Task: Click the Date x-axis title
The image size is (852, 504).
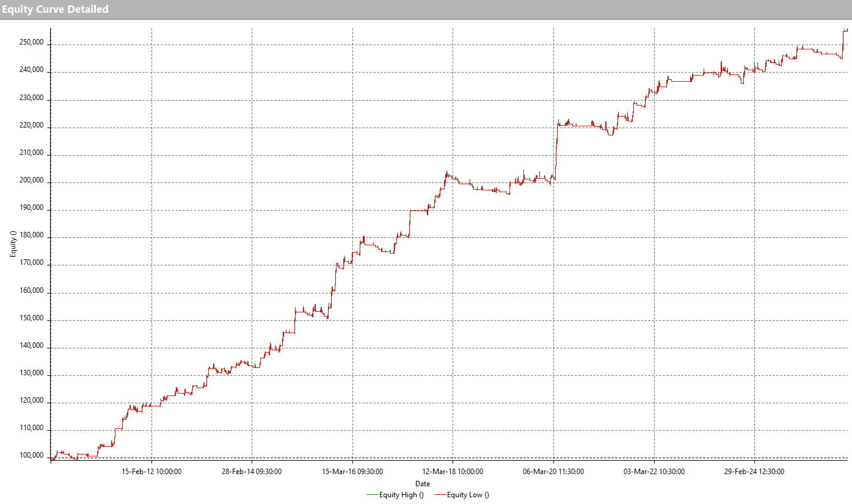Action: point(423,484)
